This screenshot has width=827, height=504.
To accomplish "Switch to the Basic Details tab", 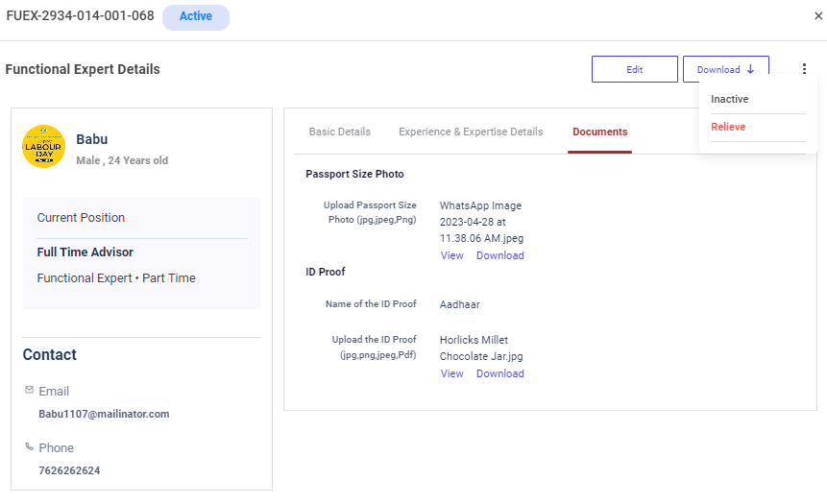I will (339, 132).
